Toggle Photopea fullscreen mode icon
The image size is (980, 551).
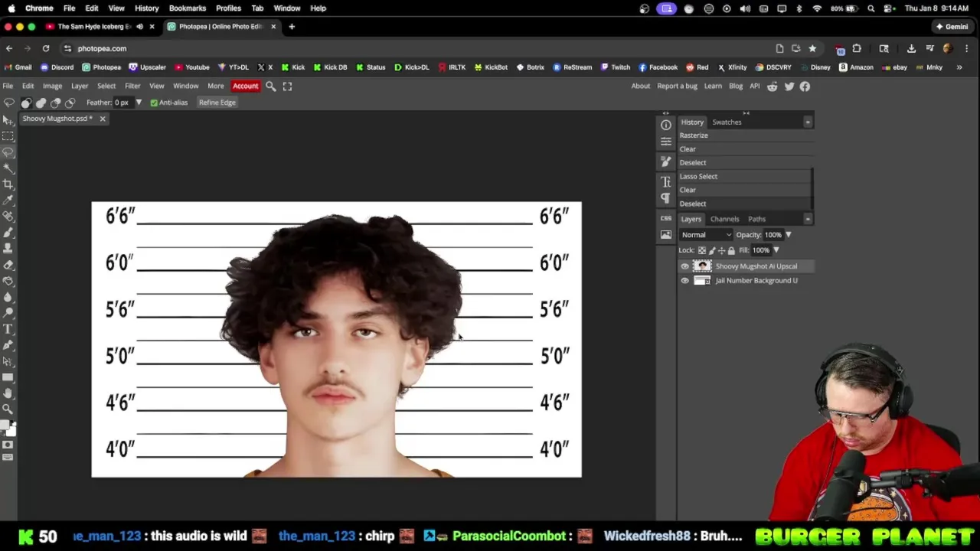[x=287, y=86]
